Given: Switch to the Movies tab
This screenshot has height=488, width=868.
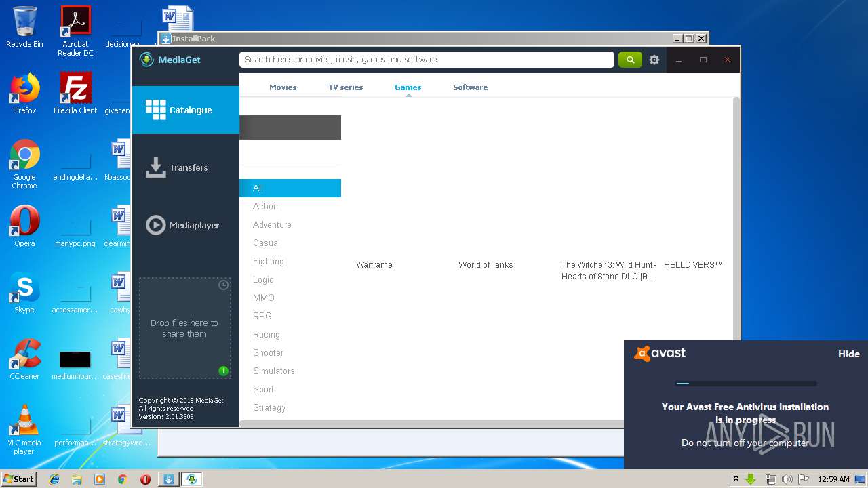Looking at the screenshot, I should pos(283,87).
